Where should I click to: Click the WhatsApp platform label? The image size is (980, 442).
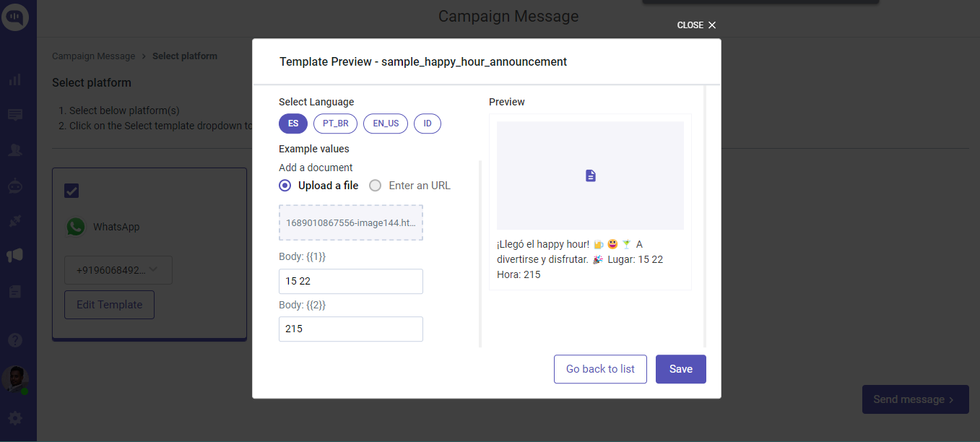[116, 227]
